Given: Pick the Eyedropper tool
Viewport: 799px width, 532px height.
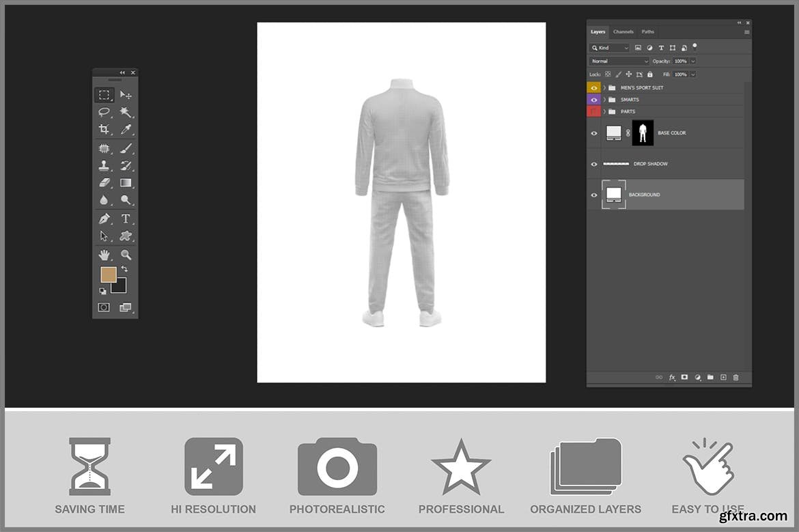Looking at the screenshot, I should [126, 129].
